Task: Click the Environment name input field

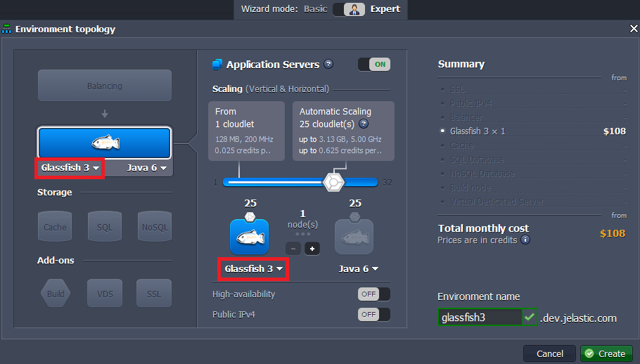Action: (480, 317)
